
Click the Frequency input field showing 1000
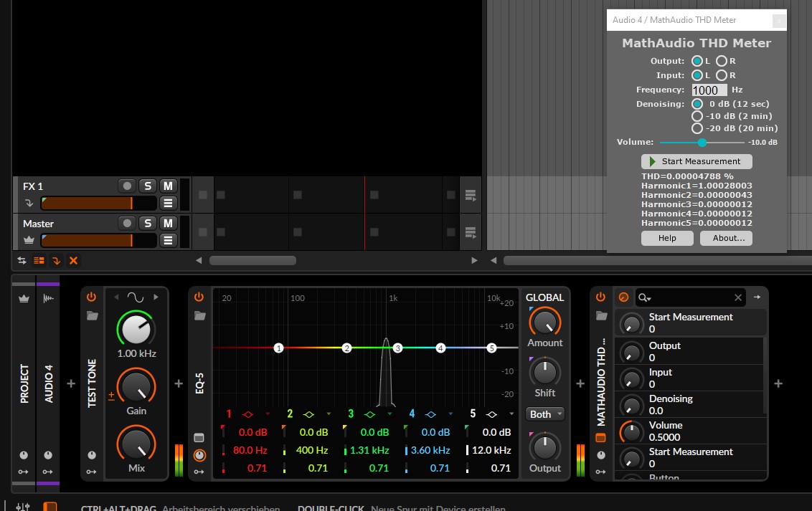pos(709,90)
